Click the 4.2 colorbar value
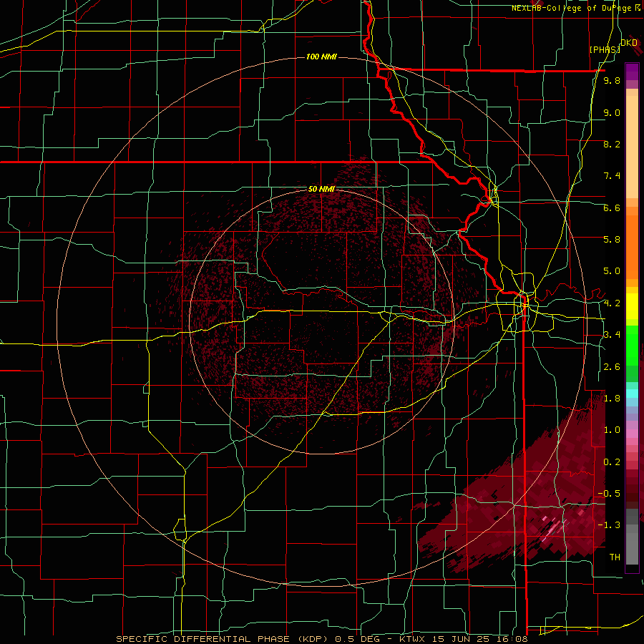Viewport: 644px width, 644px height. (x=612, y=303)
